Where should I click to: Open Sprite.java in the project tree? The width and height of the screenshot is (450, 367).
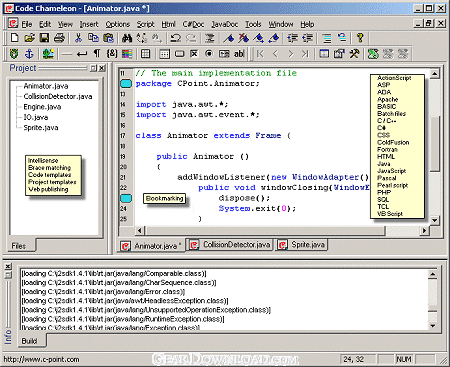coord(41,128)
